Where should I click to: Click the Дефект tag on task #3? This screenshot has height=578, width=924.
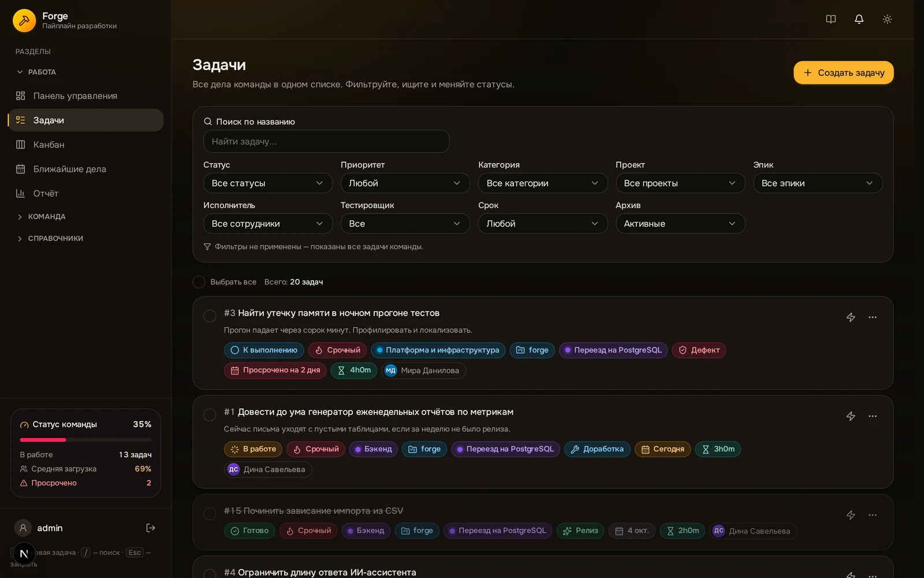[x=699, y=350]
